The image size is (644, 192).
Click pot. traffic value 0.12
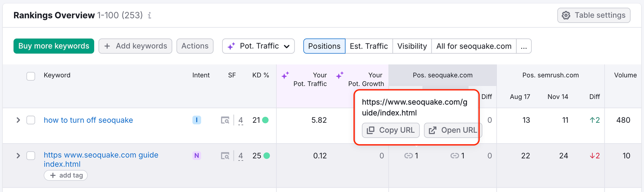coord(320,155)
